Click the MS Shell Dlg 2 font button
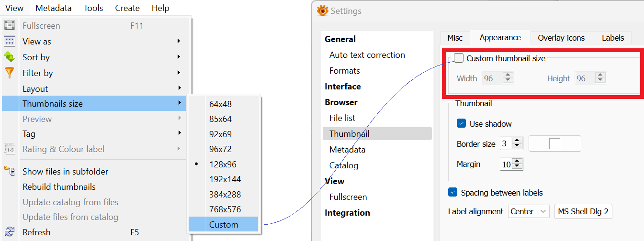Image resolution: width=644 pixels, height=241 pixels. point(583,211)
